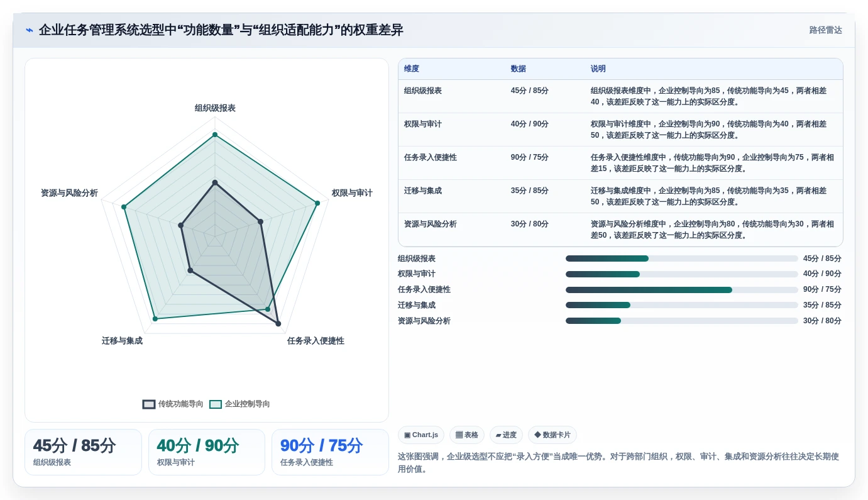Click the Chart.js tag chip
868x500 pixels.
[x=421, y=435]
